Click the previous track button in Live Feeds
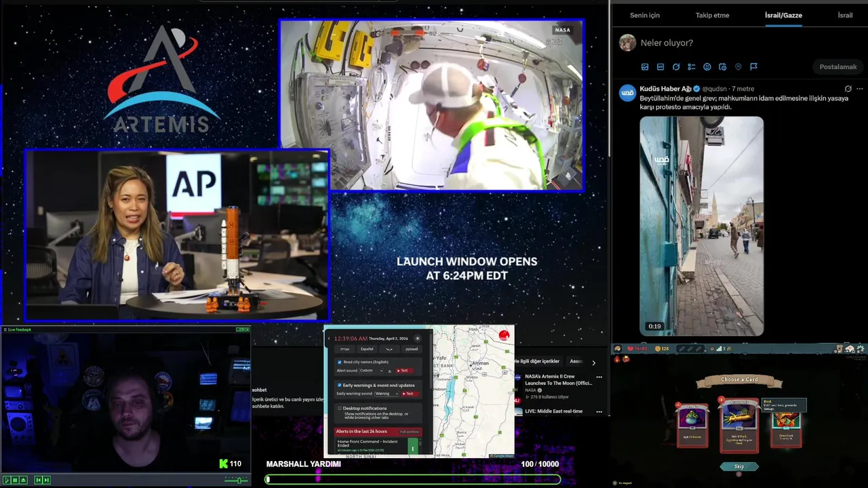868x488 pixels. (x=38, y=480)
